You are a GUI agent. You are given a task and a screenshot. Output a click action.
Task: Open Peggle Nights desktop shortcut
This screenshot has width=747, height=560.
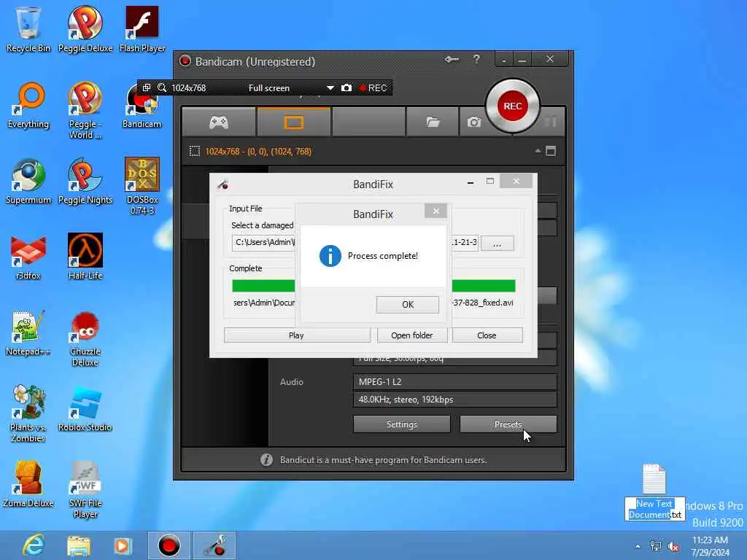pos(85,182)
